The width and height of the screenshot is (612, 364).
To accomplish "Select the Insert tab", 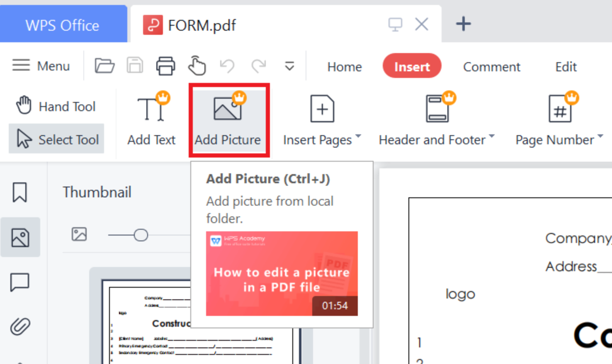I will click(412, 66).
